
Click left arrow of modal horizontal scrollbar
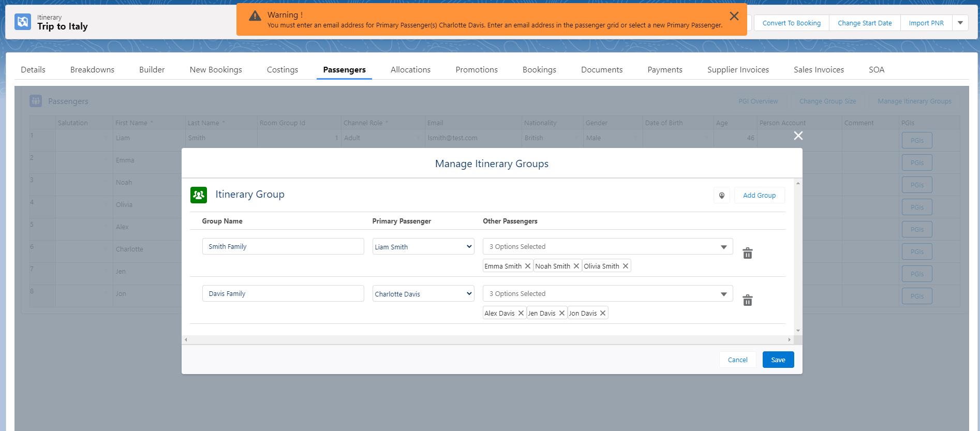pos(186,340)
